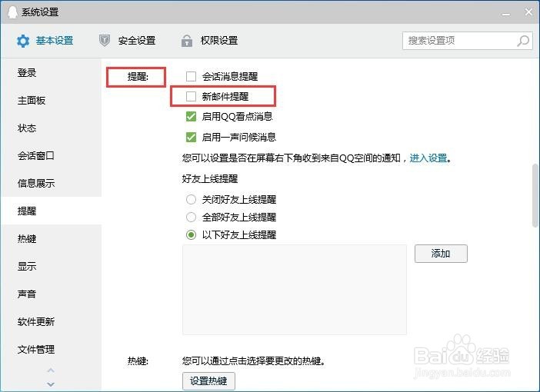The width and height of the screenshot is (540, 392).
Task: Click sidebar up chevron arrow
Action: [x=51, y=370]
